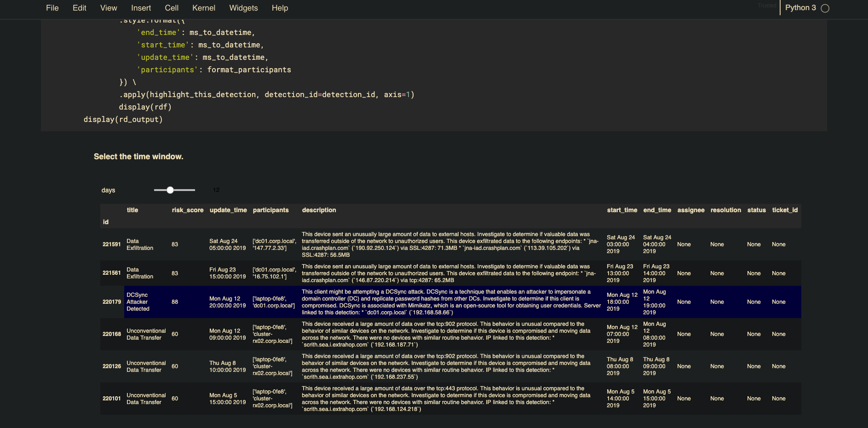Click the Trusted notebook indicator
This screenshot has height=428, width=868.
[x=767, y=6]
